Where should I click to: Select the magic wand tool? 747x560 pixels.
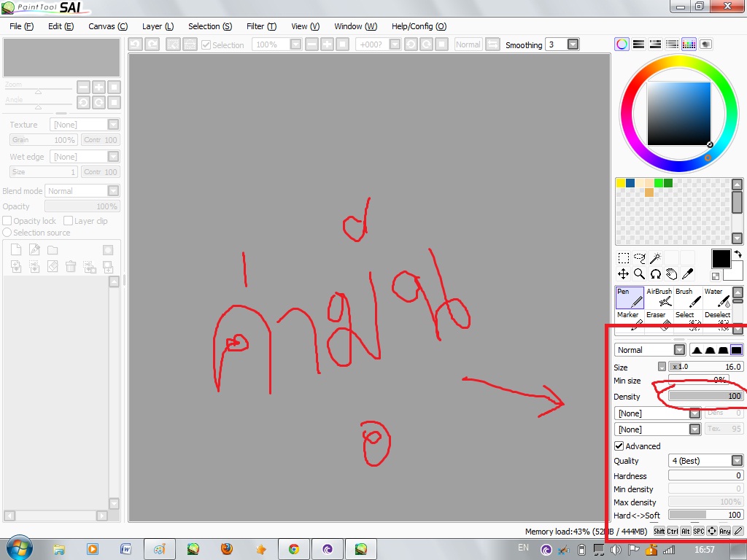[656, 258]
